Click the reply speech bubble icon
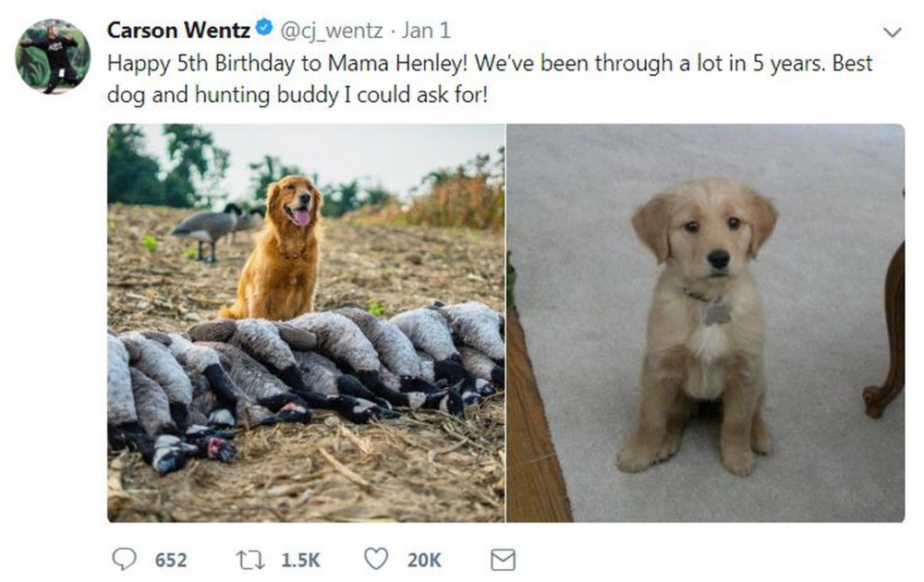This screenshot has width=924, height=582. click(124, 559)
